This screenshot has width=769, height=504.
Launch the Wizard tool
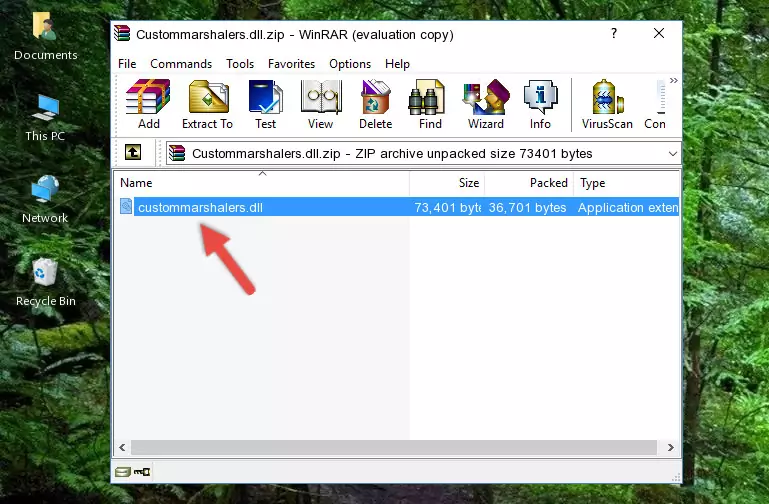486,104
